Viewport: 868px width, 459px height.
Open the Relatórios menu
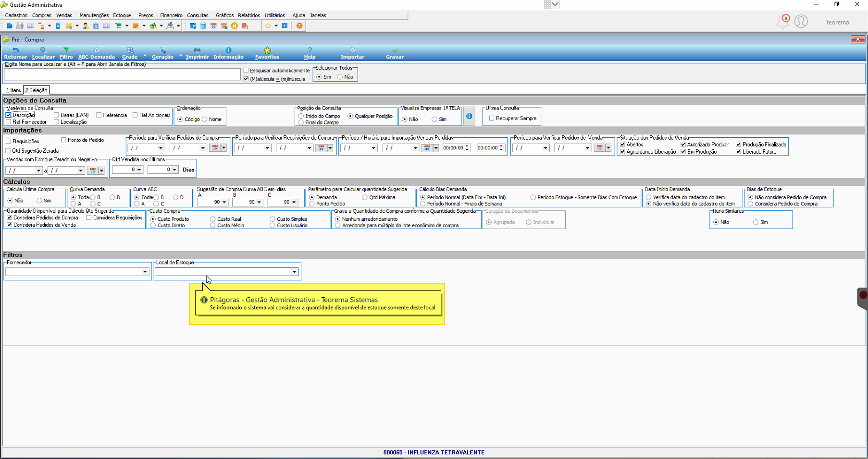point(248,15)
